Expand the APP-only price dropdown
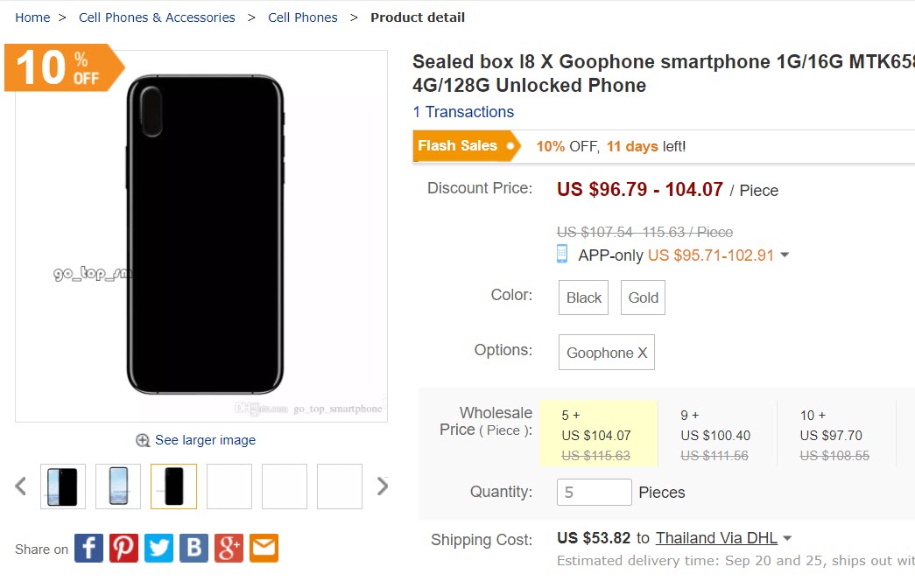Viewport: 915px width, 588px height. (784, 255)
